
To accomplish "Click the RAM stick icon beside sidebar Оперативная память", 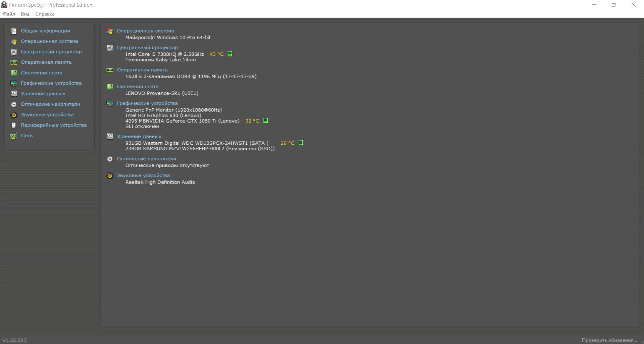I will 14,62.
